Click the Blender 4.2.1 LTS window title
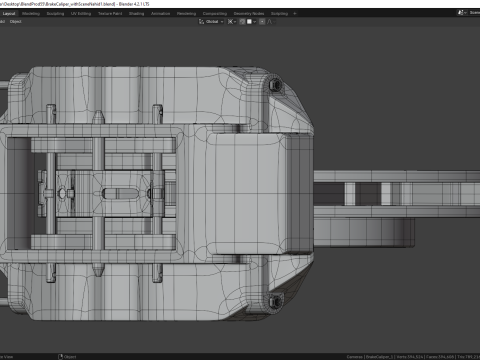Image resolution: width=480 pixels, height=360 pixels. (134, 4)
